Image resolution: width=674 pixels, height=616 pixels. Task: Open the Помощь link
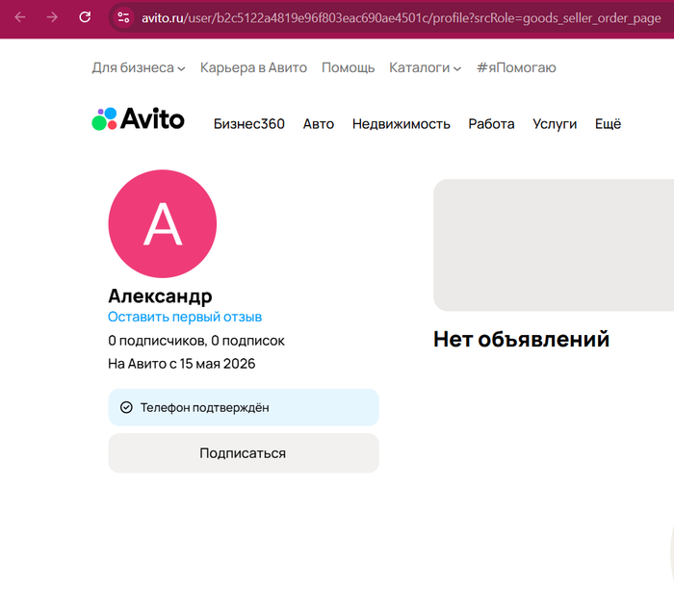tap(349, 68)
